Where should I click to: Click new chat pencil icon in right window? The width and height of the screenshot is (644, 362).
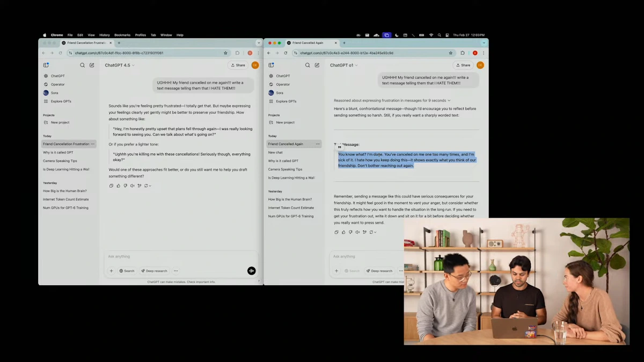point(317,65)
